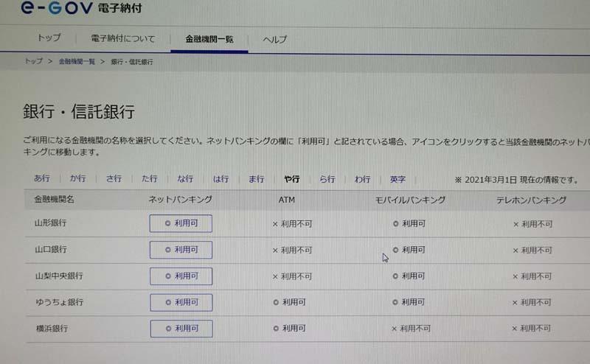590x364 pixels.
Task: Open net banking for ゆうちょ銀行
Action: (x=181, y=302)
